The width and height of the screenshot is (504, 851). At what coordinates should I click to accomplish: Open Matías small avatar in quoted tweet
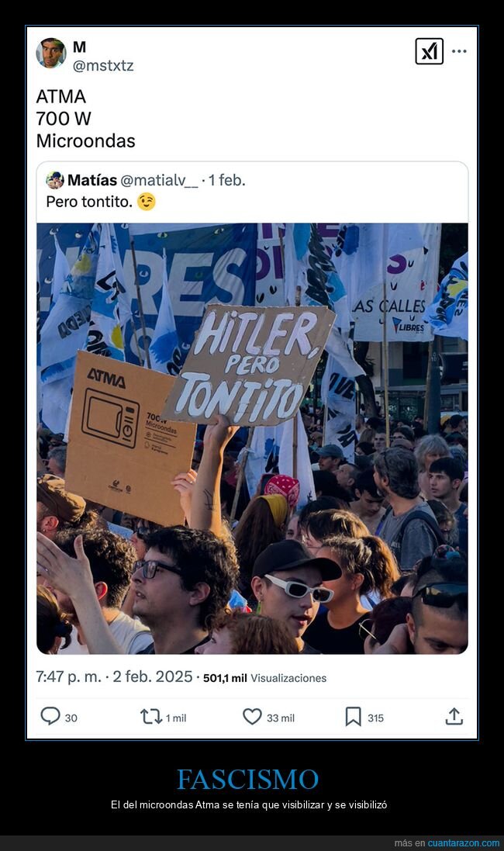pyautogui.click(x=55, y=180)
